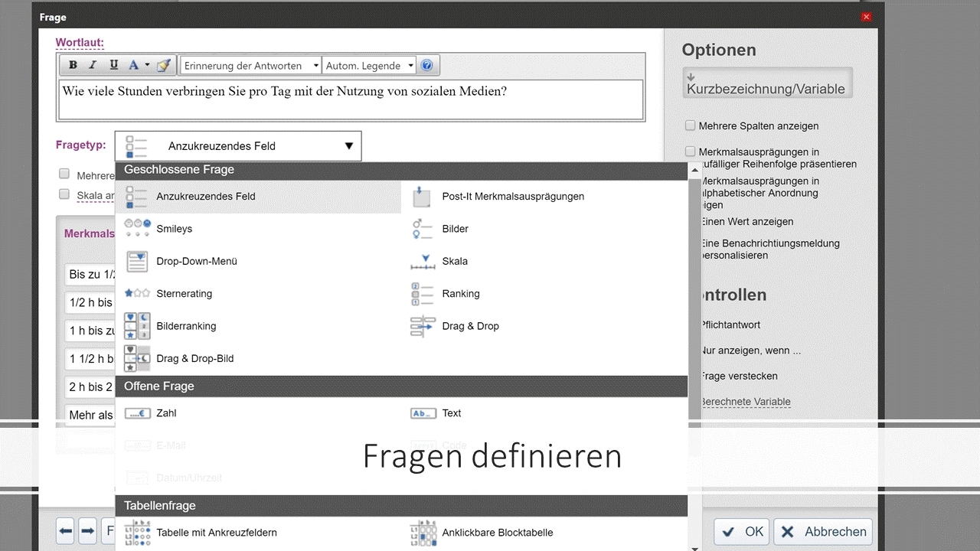Choose the Drop-Down-Menü type icon

(x=137, y=261)
